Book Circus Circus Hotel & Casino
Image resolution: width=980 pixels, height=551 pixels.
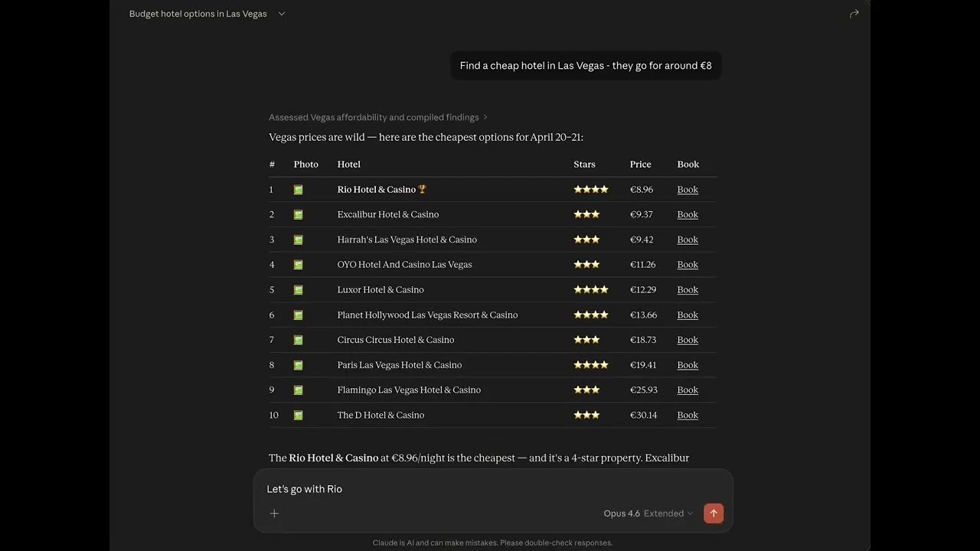[x=688, y=340]
